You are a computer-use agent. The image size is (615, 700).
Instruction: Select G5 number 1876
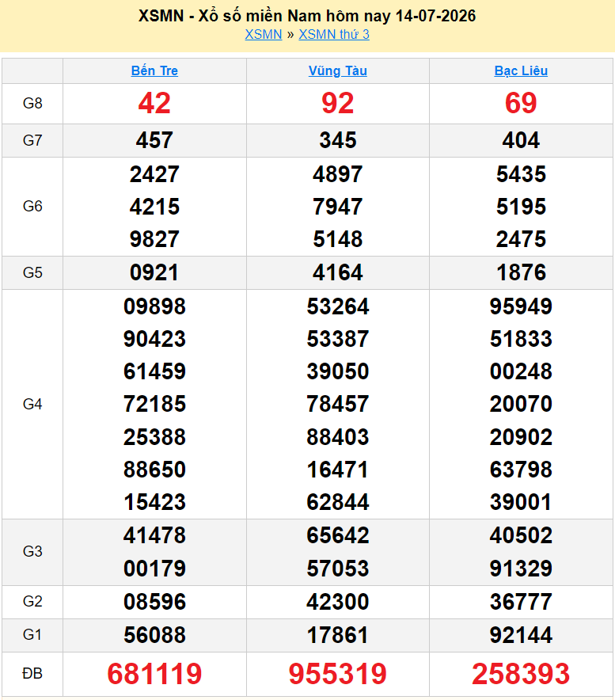coord(521,272)
